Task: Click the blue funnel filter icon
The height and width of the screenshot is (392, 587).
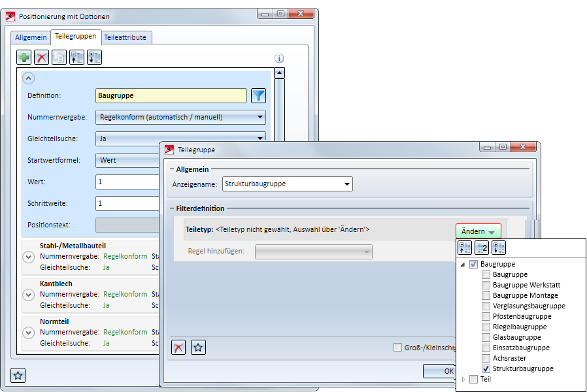Action: coord(258,96)
